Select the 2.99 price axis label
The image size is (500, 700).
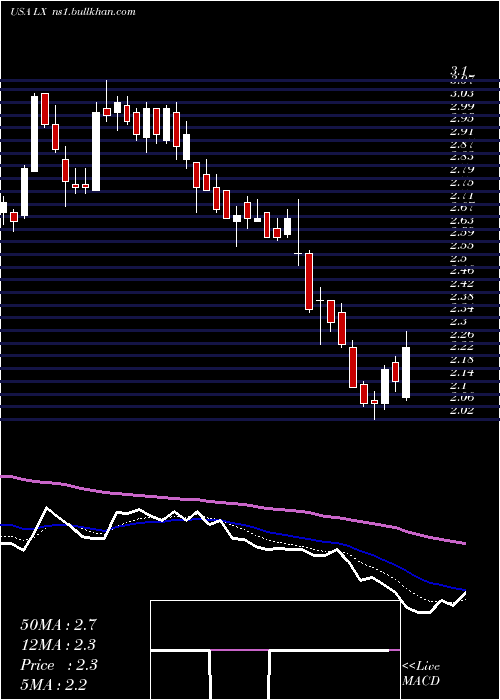tap(462, 106)
